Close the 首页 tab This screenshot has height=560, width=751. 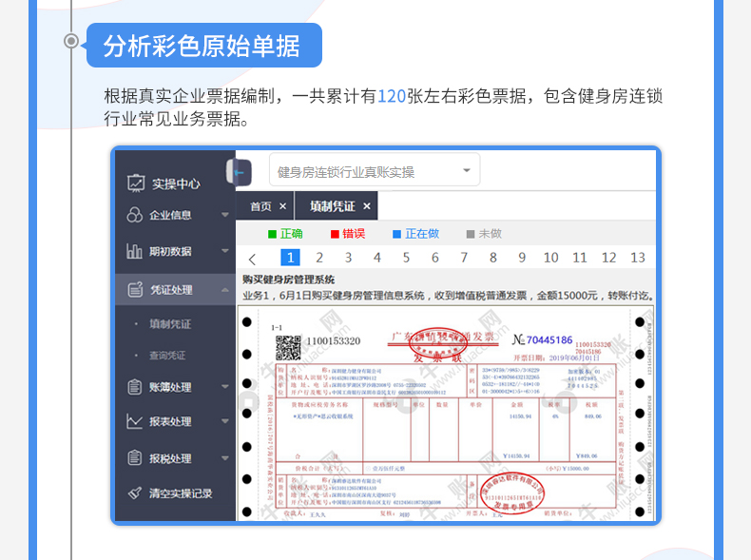pos(283,206)
